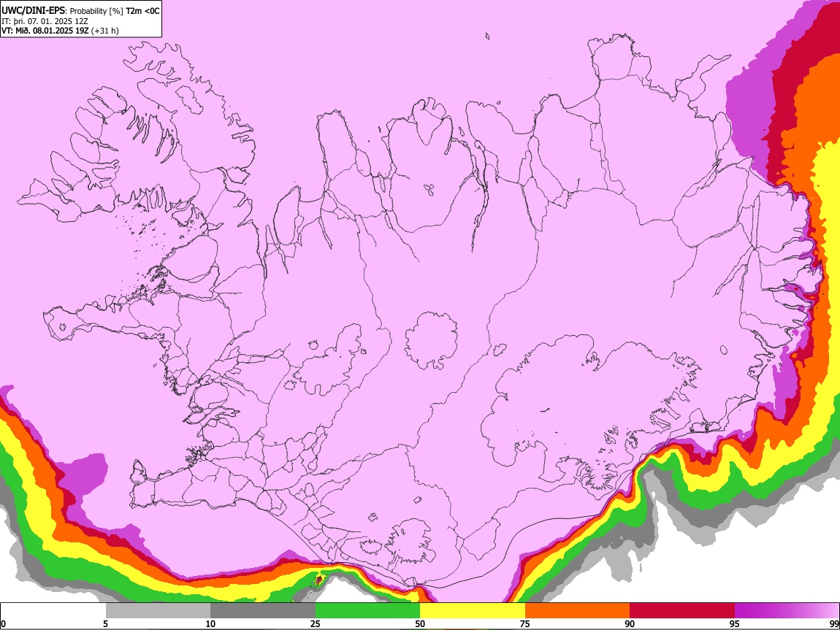
Task: Click the 'VT: Mið. 08.01.2025 19Z' line
Action: (x=45, y=31)
